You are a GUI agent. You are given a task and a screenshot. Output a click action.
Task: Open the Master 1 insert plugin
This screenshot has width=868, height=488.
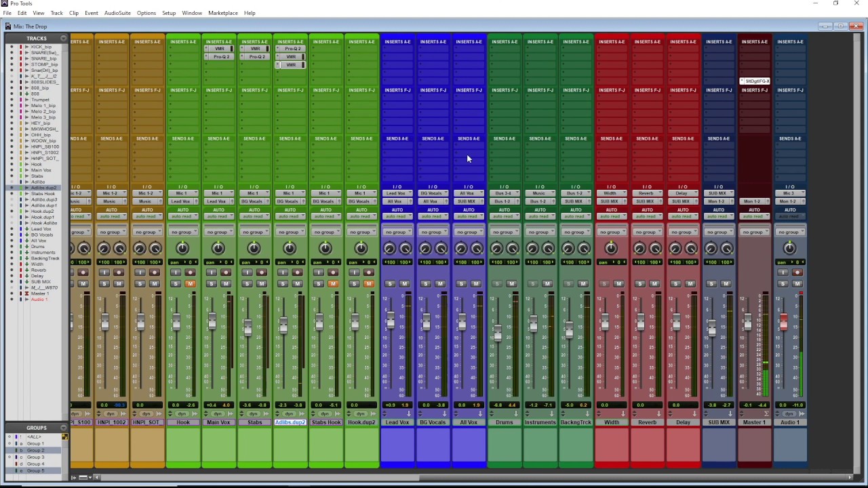pyautogui.click(x=754, y=81)
